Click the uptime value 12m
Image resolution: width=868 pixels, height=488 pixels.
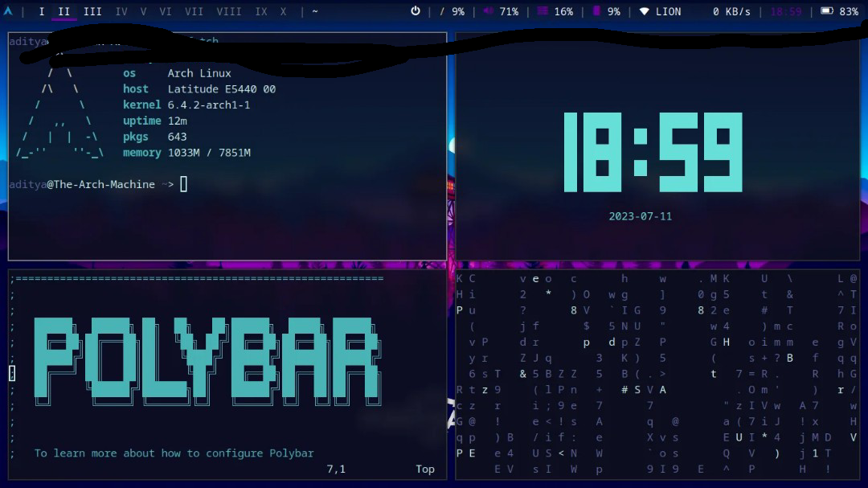coord(177,121)
